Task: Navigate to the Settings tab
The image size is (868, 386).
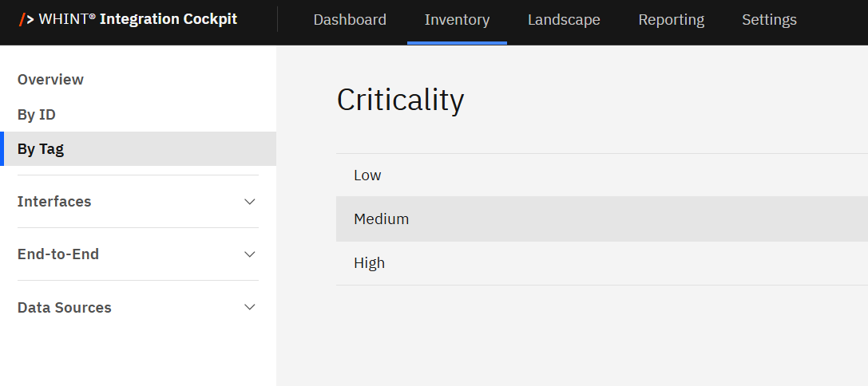Action: tap(769, 20)
